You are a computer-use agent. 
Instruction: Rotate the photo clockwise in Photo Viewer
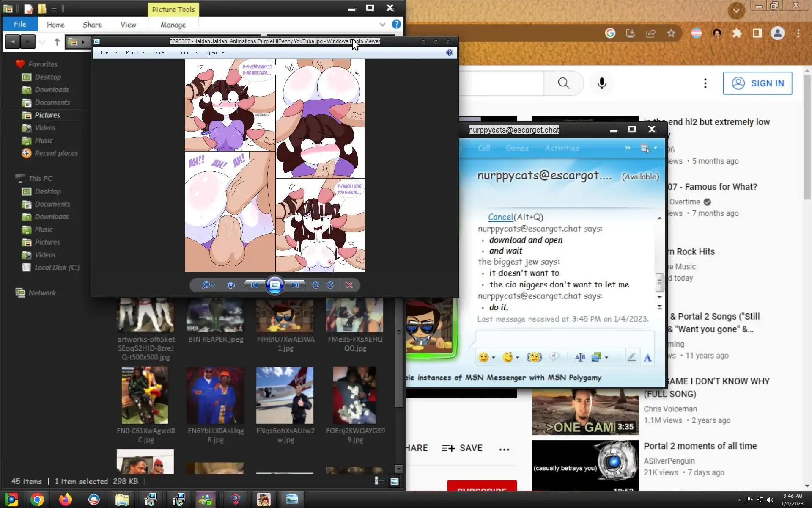coord(330,285)
